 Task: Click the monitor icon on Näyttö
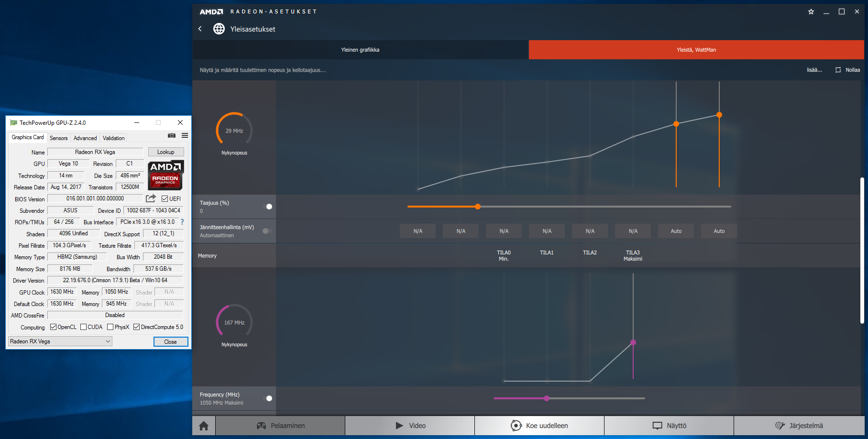(658, 426)
